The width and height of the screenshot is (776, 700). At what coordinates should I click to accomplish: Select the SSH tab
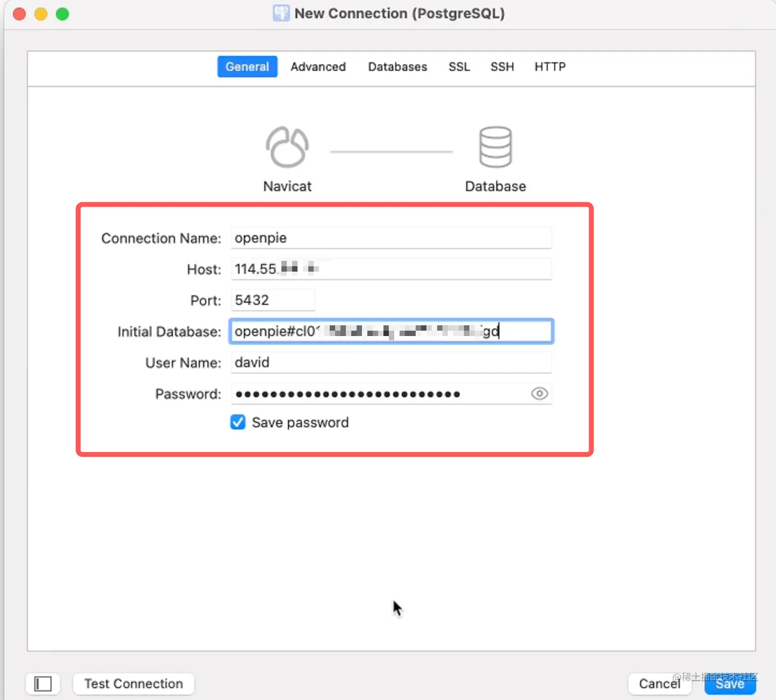coord(502,67)
